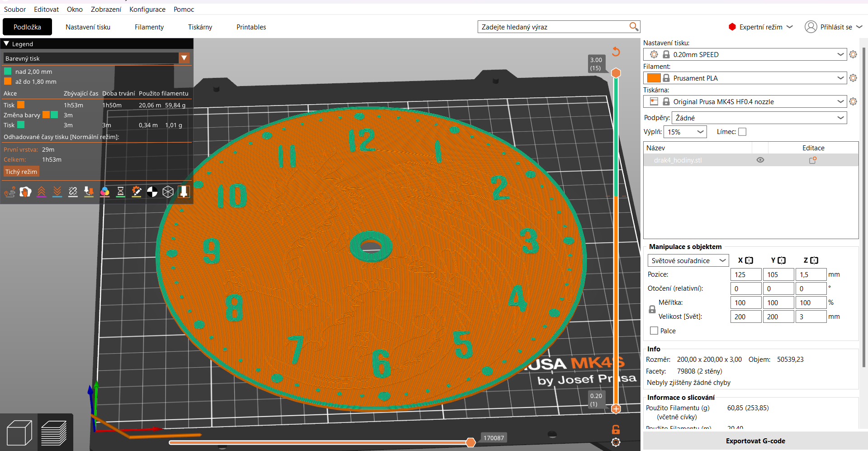The height and width of the screenshot is (451, 868).
Task: Toggle travel moves visibility in legend
Action: click(9, 192)
